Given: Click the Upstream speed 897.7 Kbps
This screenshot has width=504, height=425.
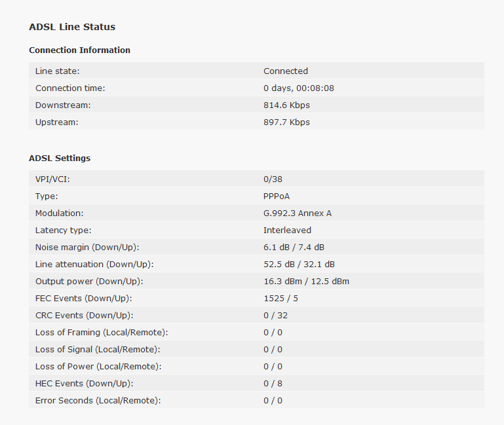Looking at the screenshot, I should point(286,122).
